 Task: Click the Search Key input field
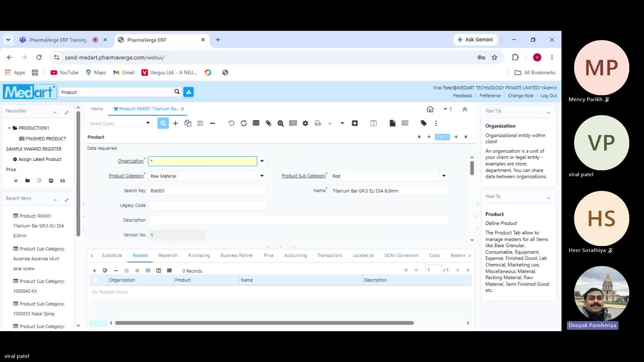coord(208,191)
